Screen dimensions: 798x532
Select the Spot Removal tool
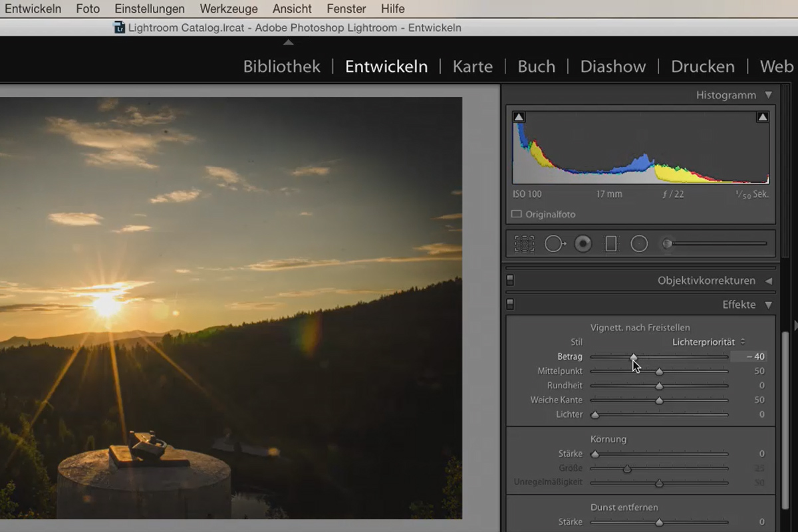click(555, 244)
